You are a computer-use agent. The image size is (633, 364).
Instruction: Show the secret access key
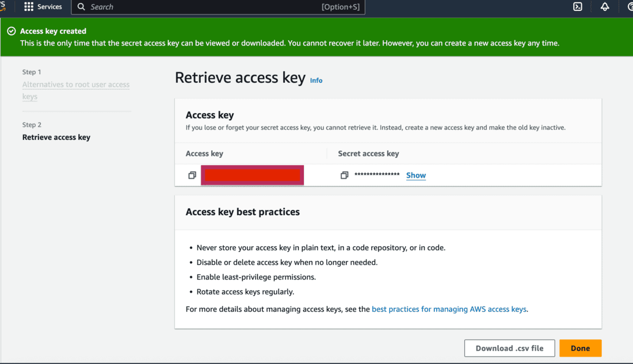(416, 175)
